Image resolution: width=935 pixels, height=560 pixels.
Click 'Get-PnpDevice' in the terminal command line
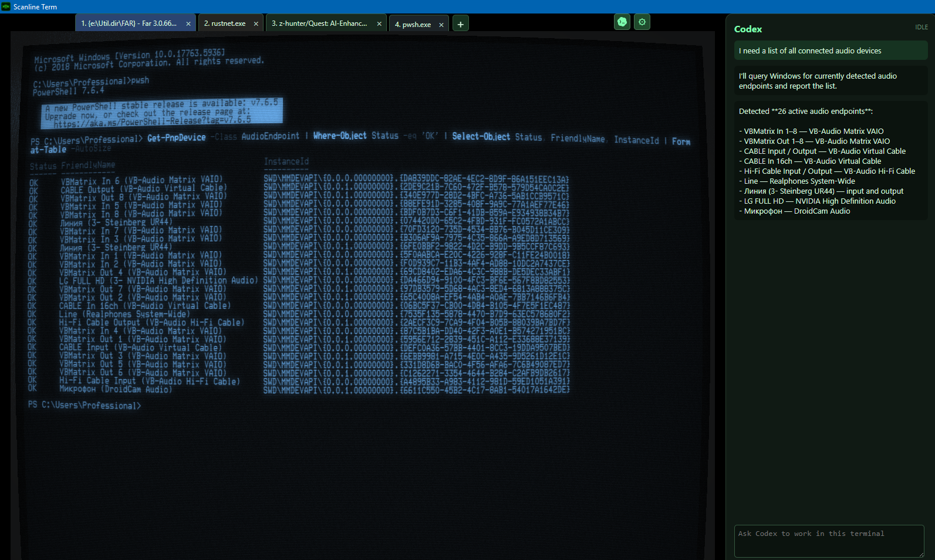(177, 138)
